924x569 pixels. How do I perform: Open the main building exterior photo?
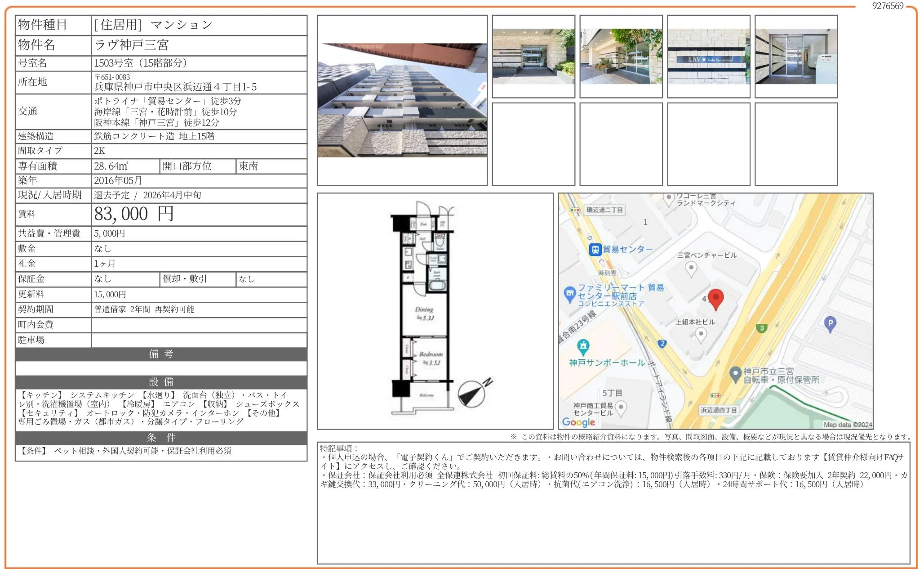coord(402,100)
